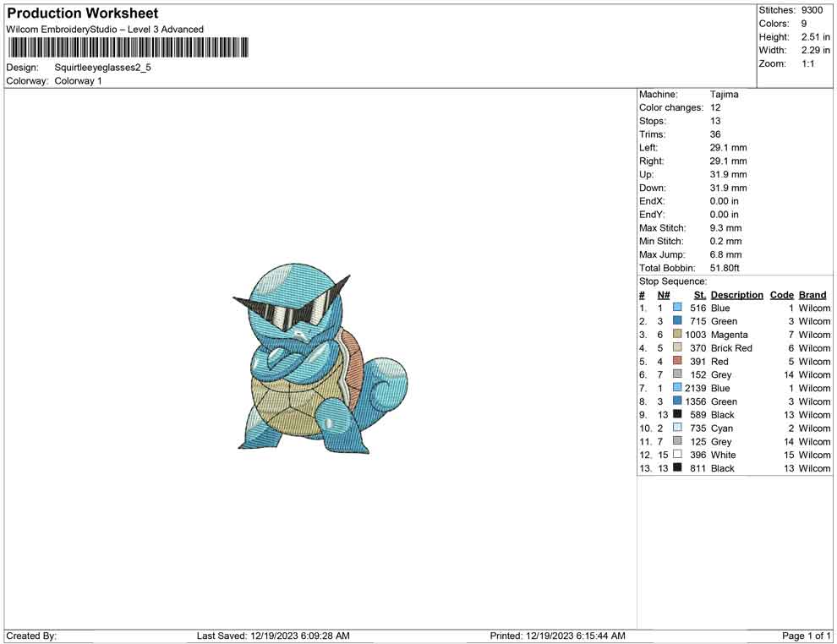Click the Min Stitch value '0.2 mm'

(726, 241)
